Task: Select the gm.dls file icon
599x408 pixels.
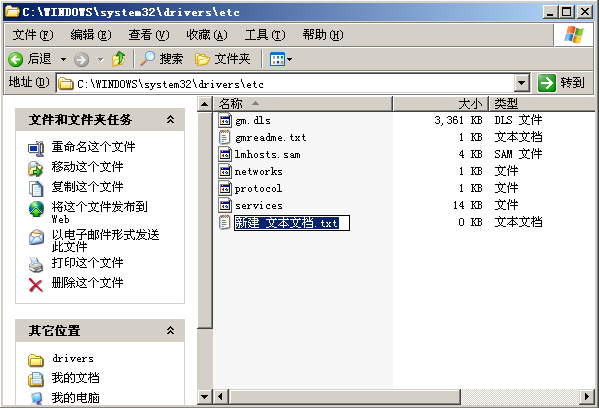Action: click(x=225, y=120)
